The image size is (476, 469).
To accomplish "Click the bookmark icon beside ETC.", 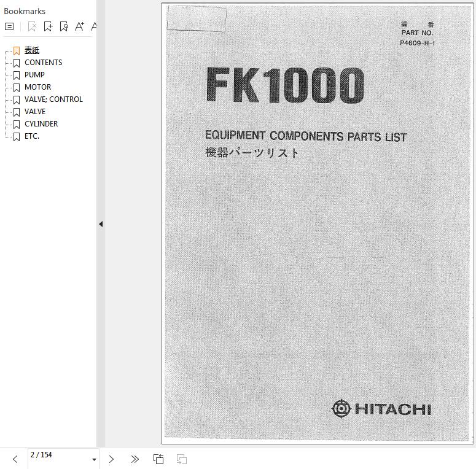I will [x=17, y=137].
